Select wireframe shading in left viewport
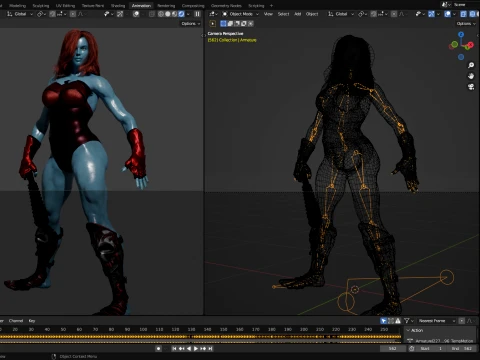The image size is (480, 360). [x=161, y=14]
